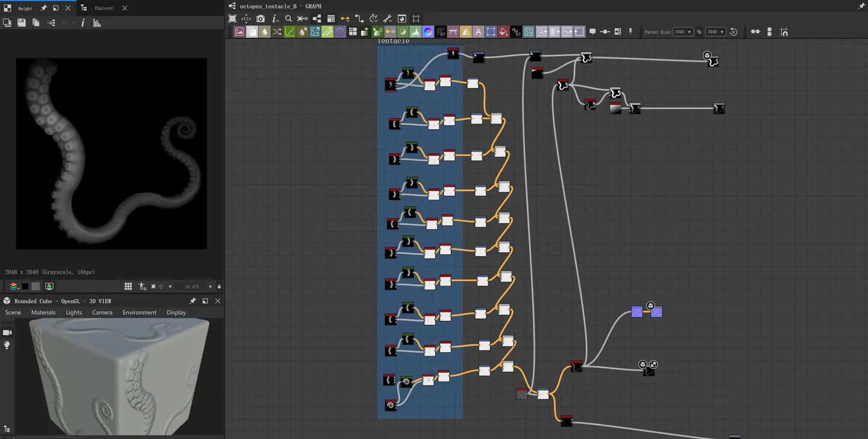This screenshot has height=439, width=868.
Task: Align selected nodes vertically
Action: [770, 31]
